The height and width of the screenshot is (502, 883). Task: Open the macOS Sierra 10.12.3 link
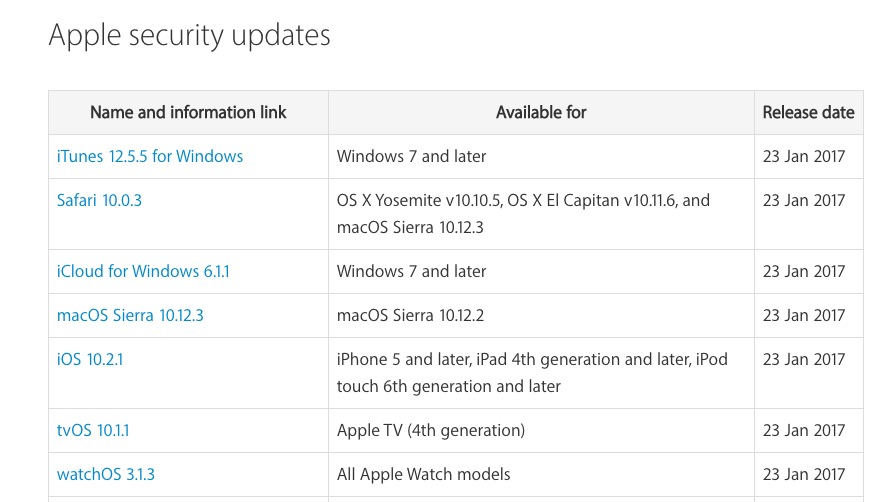130,315
